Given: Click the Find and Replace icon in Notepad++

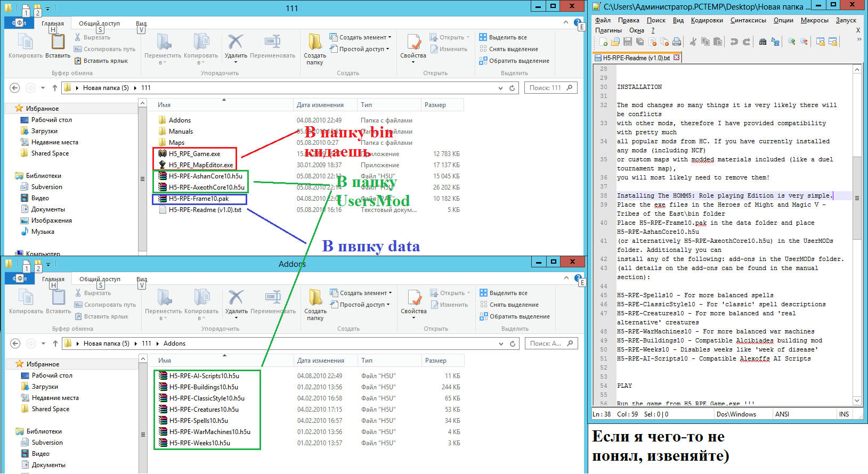Looking at the screenshot, I should [x=775, y=42].
